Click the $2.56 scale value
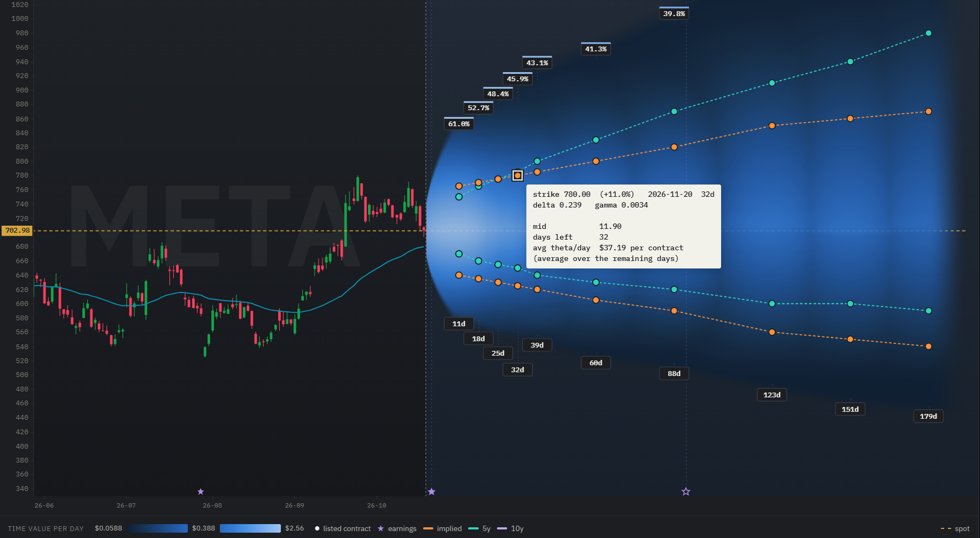 click(294, 528)
